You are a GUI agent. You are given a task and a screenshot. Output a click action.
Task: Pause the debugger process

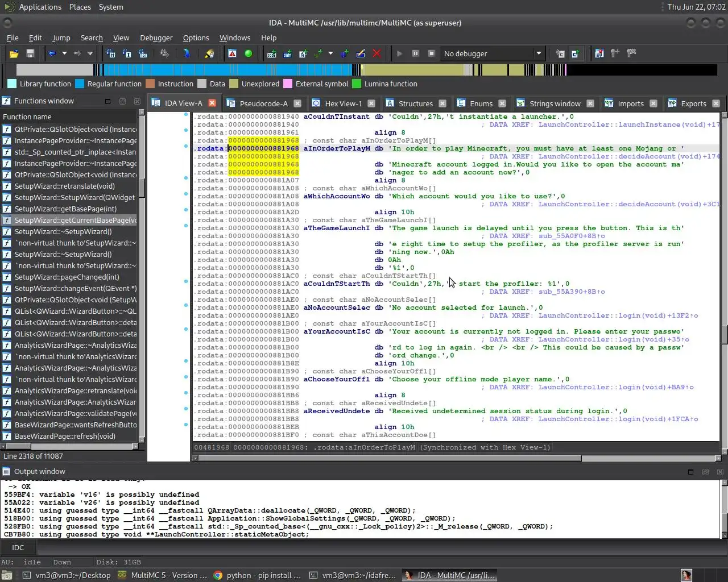pos(415,53)
